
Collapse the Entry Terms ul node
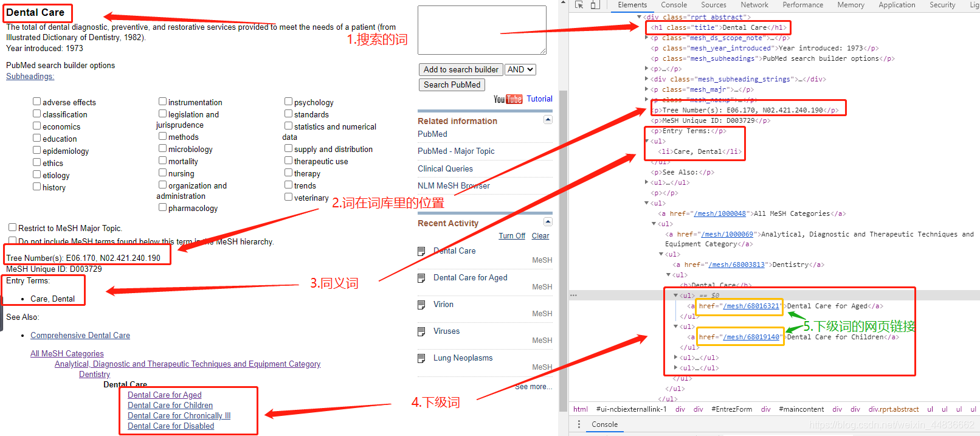point(646,141)
